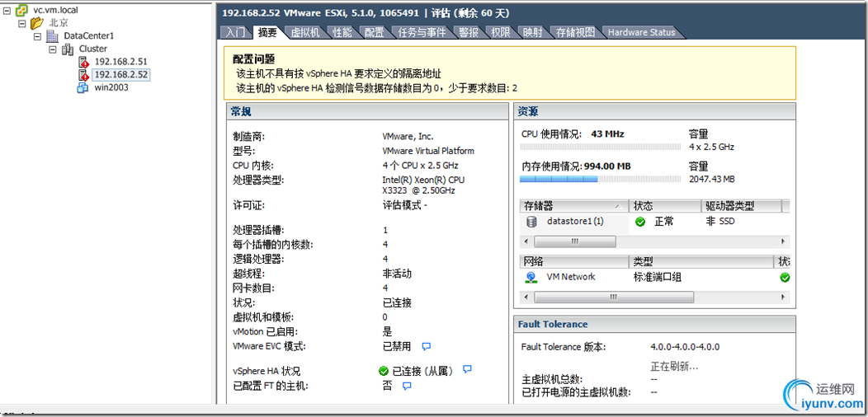Open the 警报 tab

469,32
